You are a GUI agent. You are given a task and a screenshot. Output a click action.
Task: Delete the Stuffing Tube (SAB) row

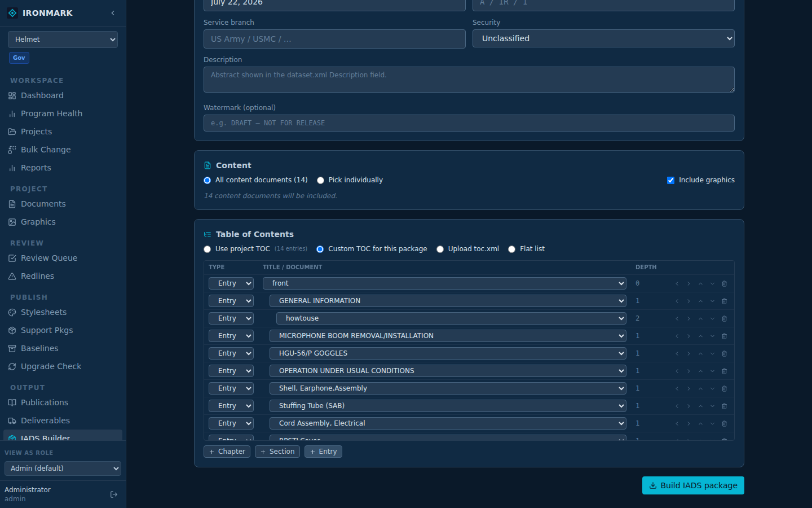[725, 406]
